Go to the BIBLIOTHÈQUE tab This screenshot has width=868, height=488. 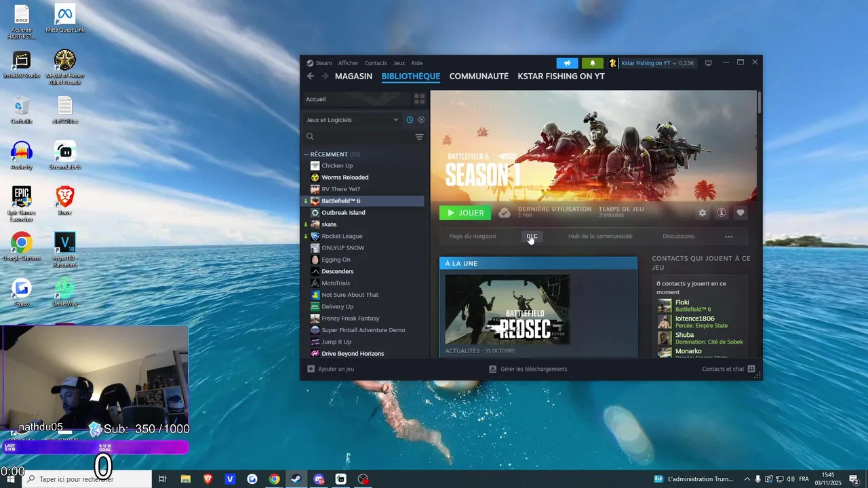(411, 76)
